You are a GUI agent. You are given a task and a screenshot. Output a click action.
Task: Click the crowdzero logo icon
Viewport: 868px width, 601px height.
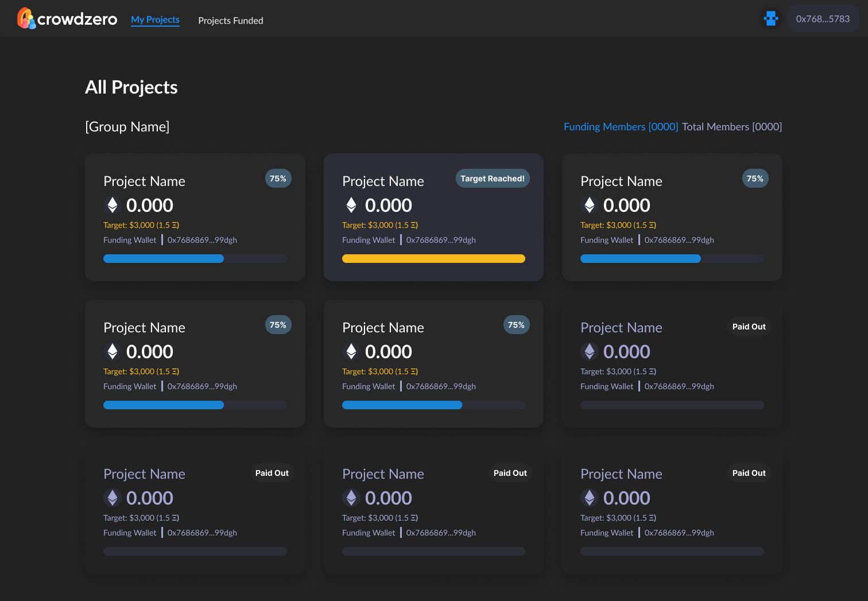(x=26, y=18)
